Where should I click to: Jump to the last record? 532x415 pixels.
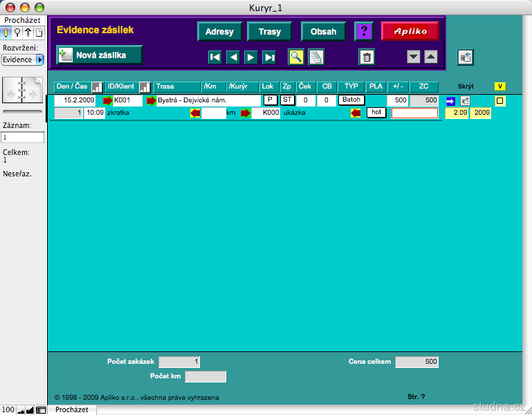(269, 57)
